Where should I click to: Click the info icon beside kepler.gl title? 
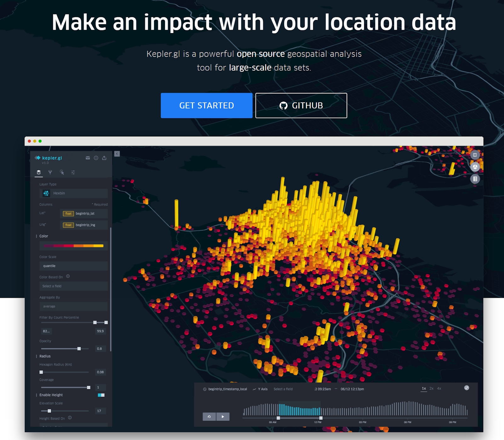(96, 158)
